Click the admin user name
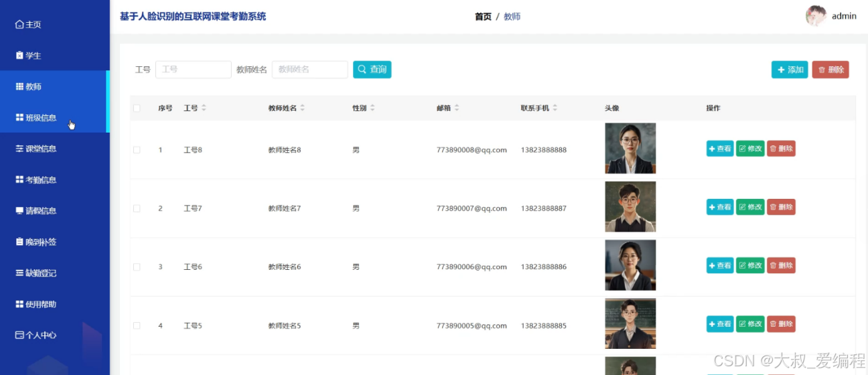Screen dimensions: 868x375 (x=844, y=16)
